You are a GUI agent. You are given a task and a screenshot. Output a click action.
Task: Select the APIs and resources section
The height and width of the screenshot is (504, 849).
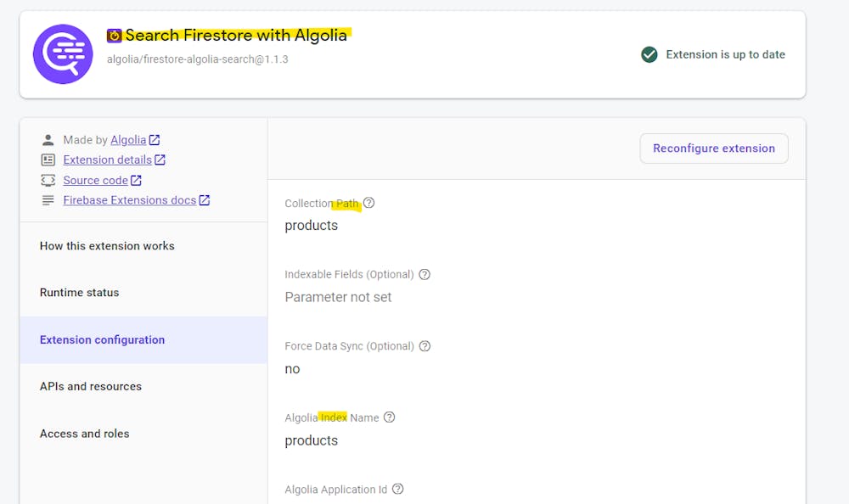90,386
